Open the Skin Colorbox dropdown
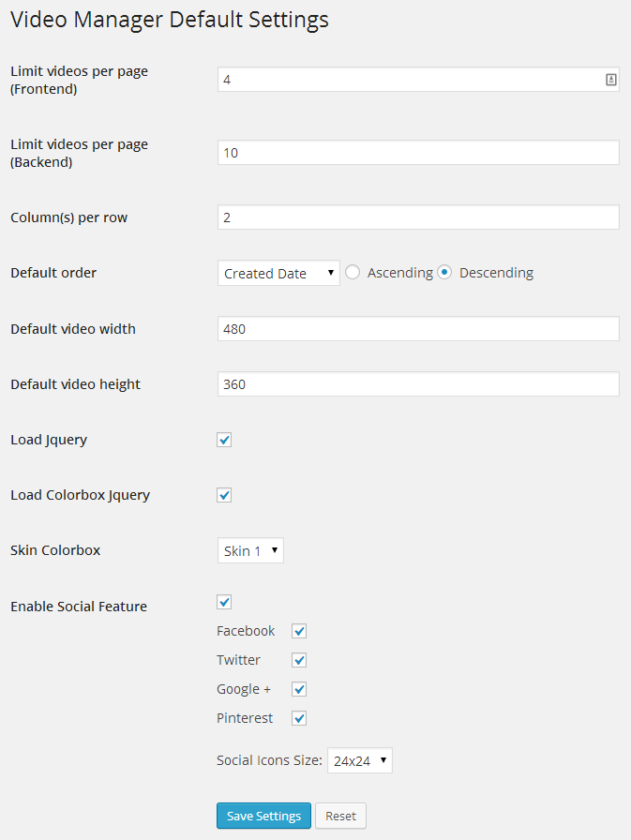Viewport: 631px width, 840px height. click(x=250, y=550)
